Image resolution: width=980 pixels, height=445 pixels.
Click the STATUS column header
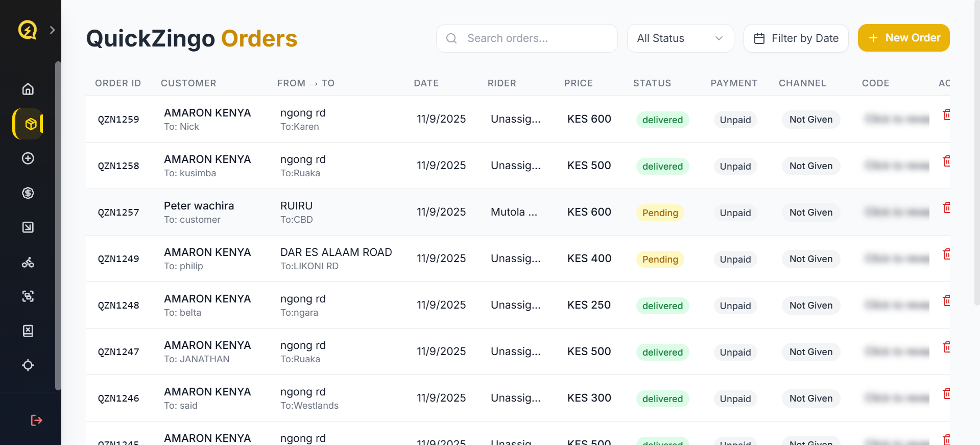tap(652, 83)
